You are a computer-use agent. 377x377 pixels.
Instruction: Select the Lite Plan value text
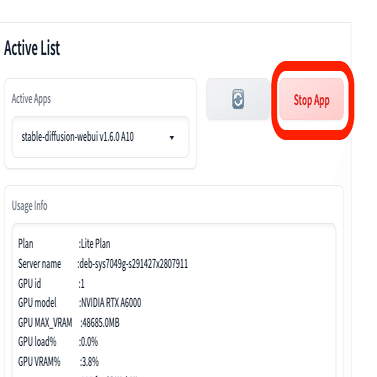coord(96,244)
